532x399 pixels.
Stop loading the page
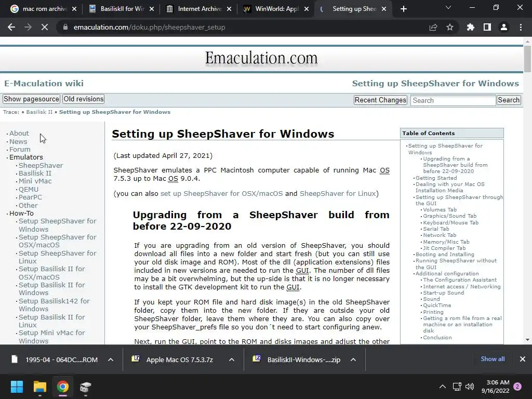click(45, 27)
